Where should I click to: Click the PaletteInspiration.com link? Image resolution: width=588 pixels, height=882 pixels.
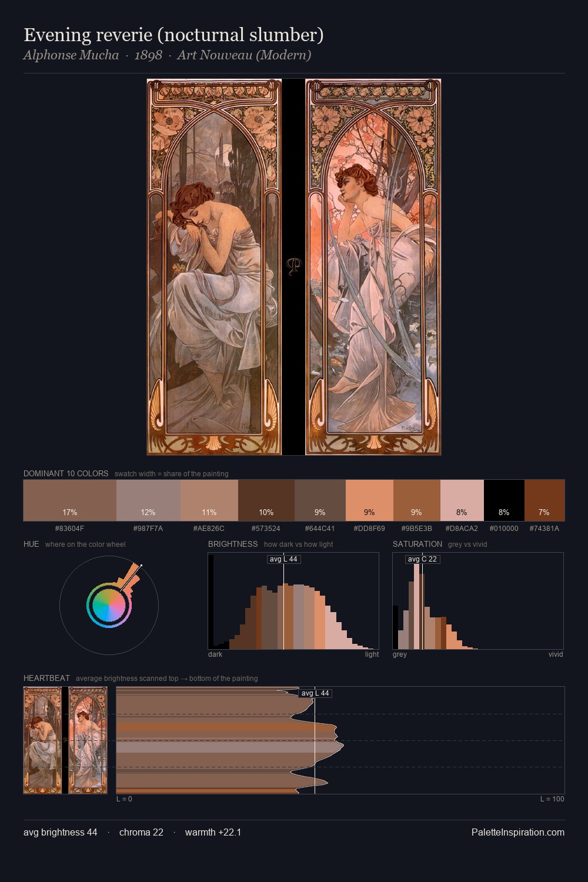[x=518, y=832]
